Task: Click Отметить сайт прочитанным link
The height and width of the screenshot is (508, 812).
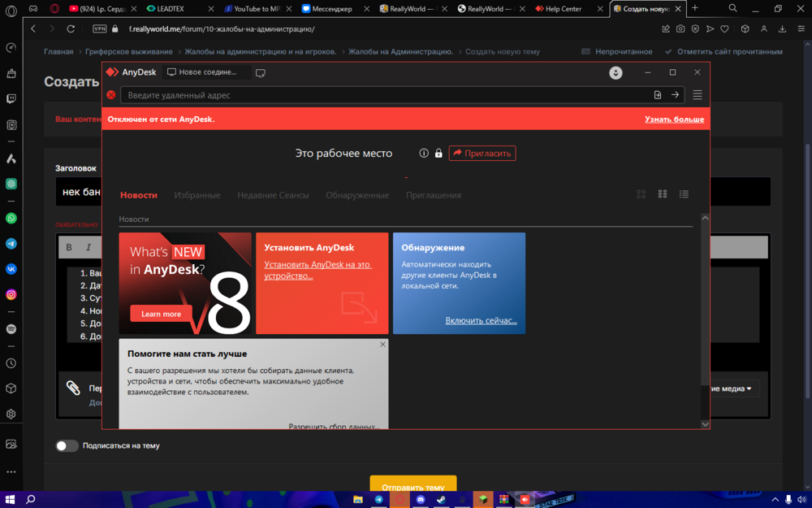Action: (724, 51)
